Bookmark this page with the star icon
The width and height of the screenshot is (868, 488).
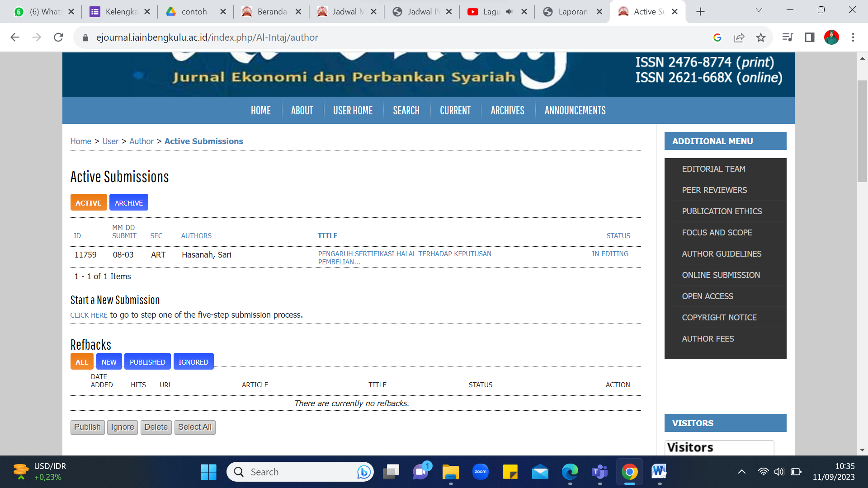pyautogui.click(x=761, y=38)
